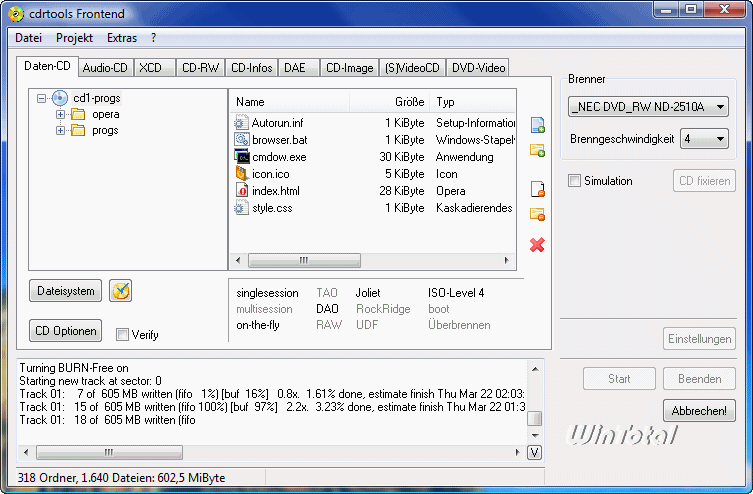This screenshot has width=753, height=494.
Task: Switch to the Audio-CD tab
Action: [x=105, y=68]
